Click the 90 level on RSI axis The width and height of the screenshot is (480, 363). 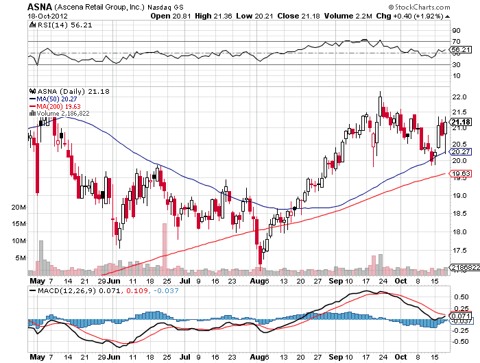[456, 31]
